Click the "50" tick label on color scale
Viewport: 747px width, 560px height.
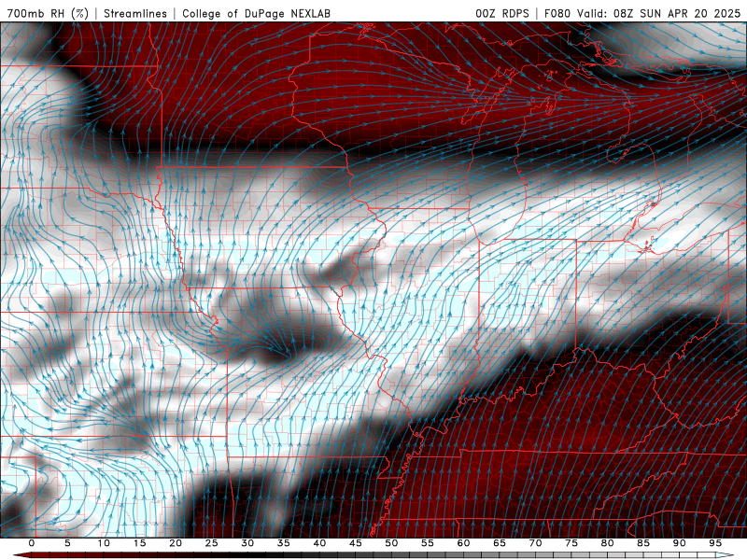pyautogui.click(x=391, y=543)
